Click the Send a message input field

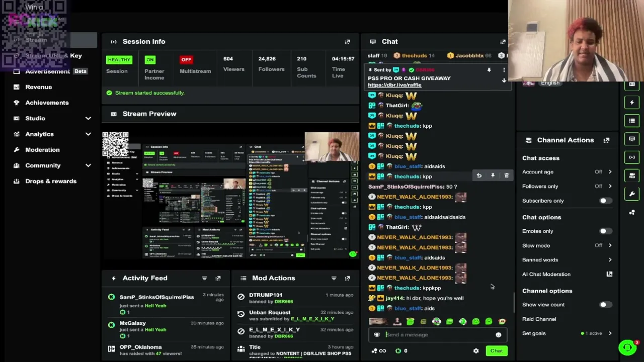tap(437, 335)
